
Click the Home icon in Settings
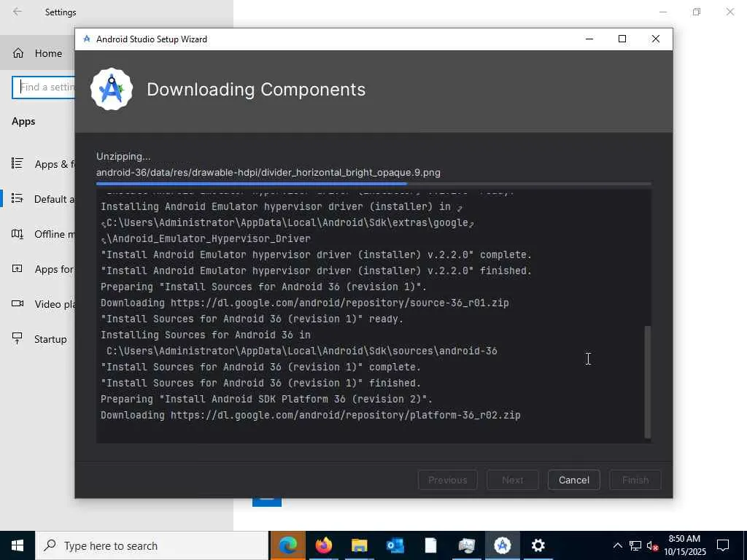pyautogui.click(x=18, y=53)
